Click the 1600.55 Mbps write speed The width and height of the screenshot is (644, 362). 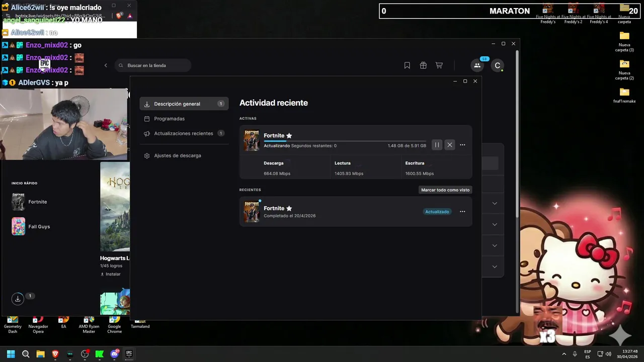point(420,173)
